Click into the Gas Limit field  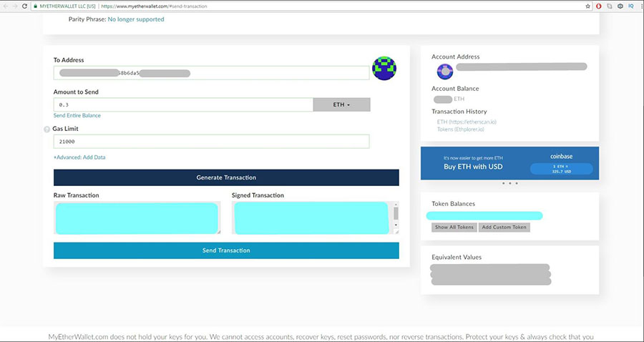(x=211, y=141)
